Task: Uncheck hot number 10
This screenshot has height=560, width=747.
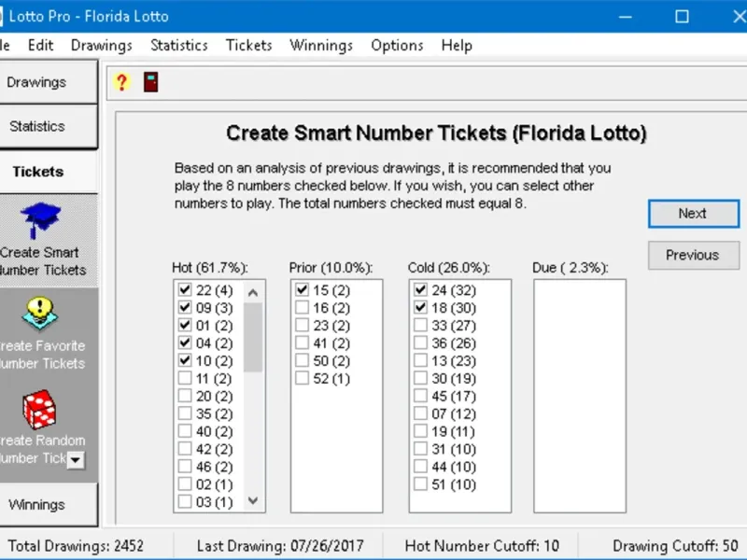Action: coord(185,360)
